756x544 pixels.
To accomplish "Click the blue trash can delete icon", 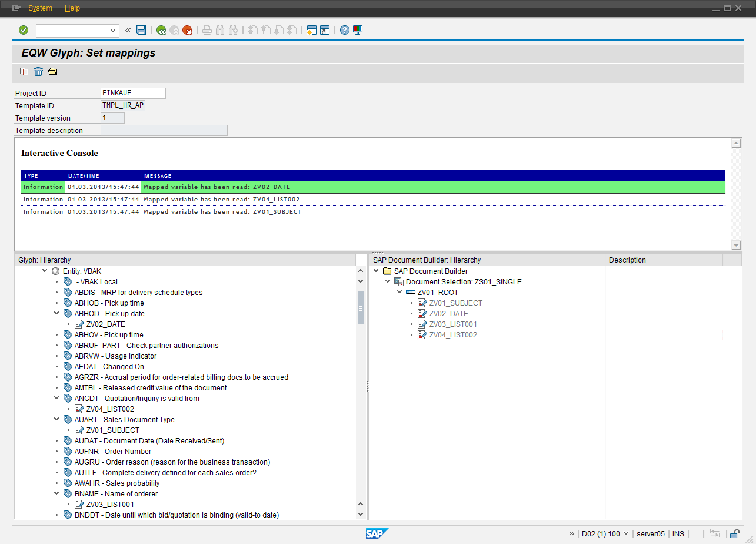I will (x=38, y=72).
